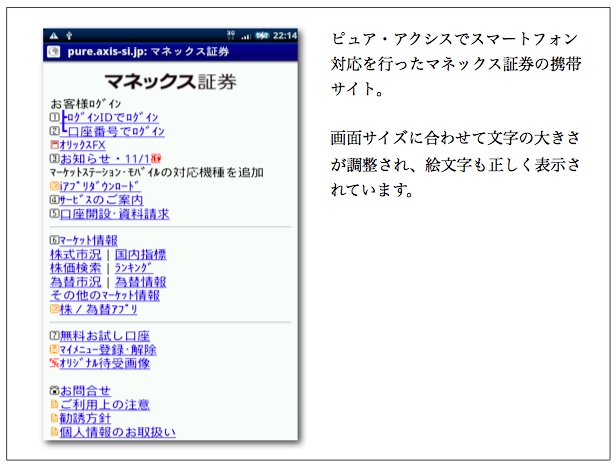Screen dimensions: 616x467
Task: Open the 国内指標 link
Action: (141, 254)
